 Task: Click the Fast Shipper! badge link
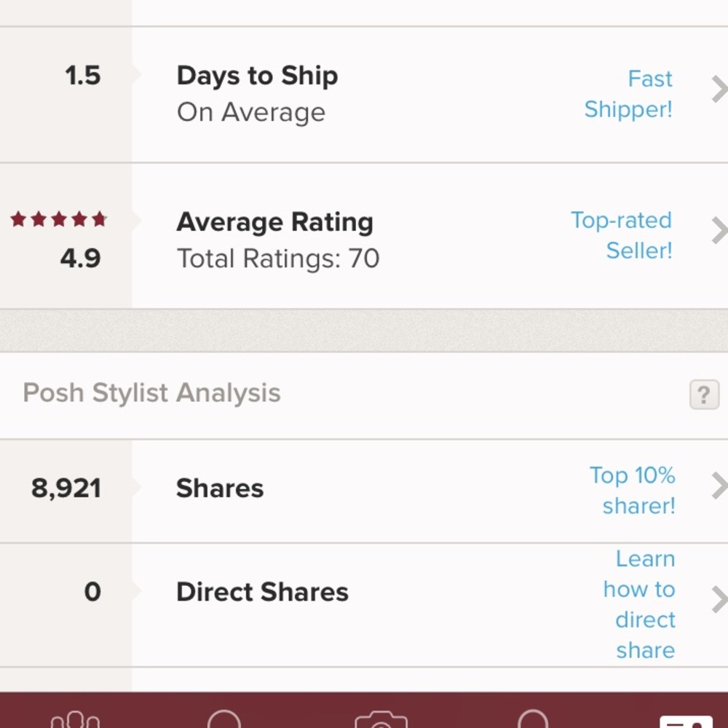(x=628, y=94)
